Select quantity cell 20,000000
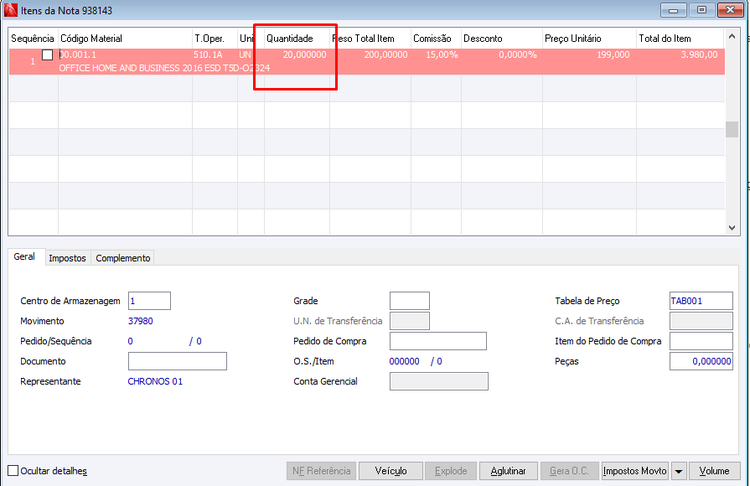 coord(305,55)
